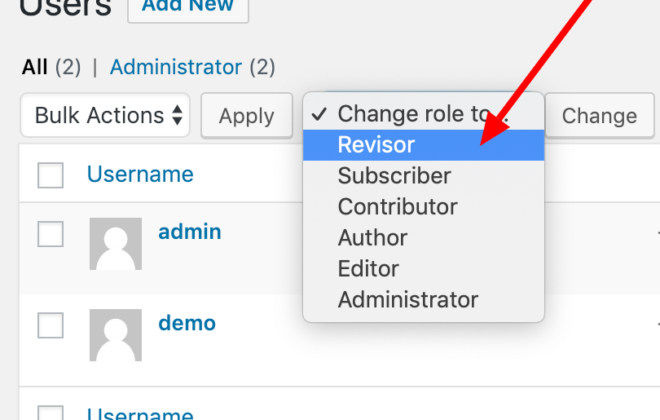Click Bulk Actions dropdown arrows icon
The image size is (660, 420).
point(178,115)
